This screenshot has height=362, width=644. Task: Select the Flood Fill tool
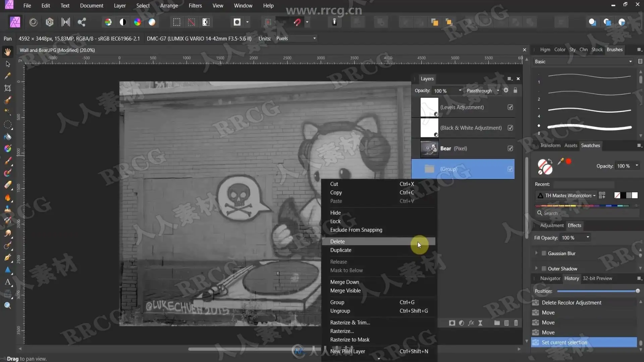click(7, 136)
